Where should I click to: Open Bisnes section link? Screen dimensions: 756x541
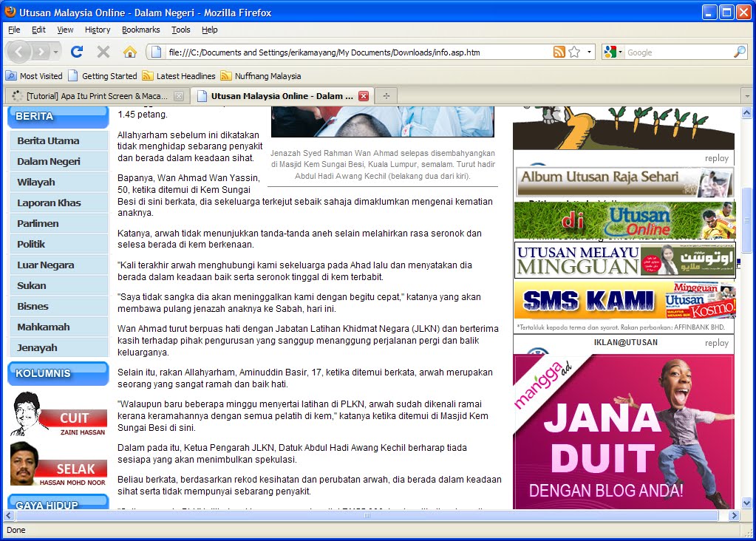pos(59,307)
